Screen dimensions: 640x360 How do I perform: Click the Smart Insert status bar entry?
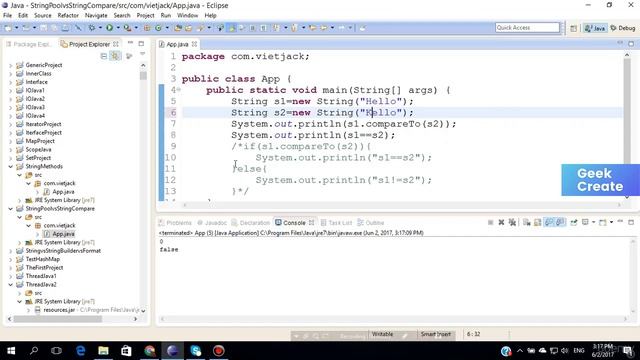(x=436, y=334)
